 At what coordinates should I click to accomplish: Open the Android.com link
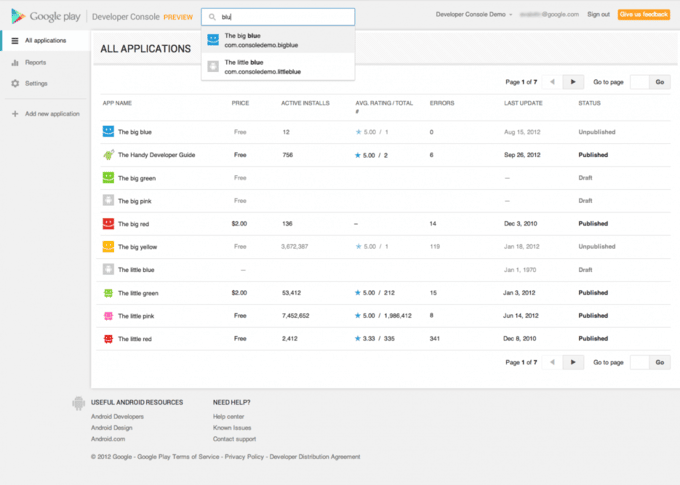(x=108, y=439)
